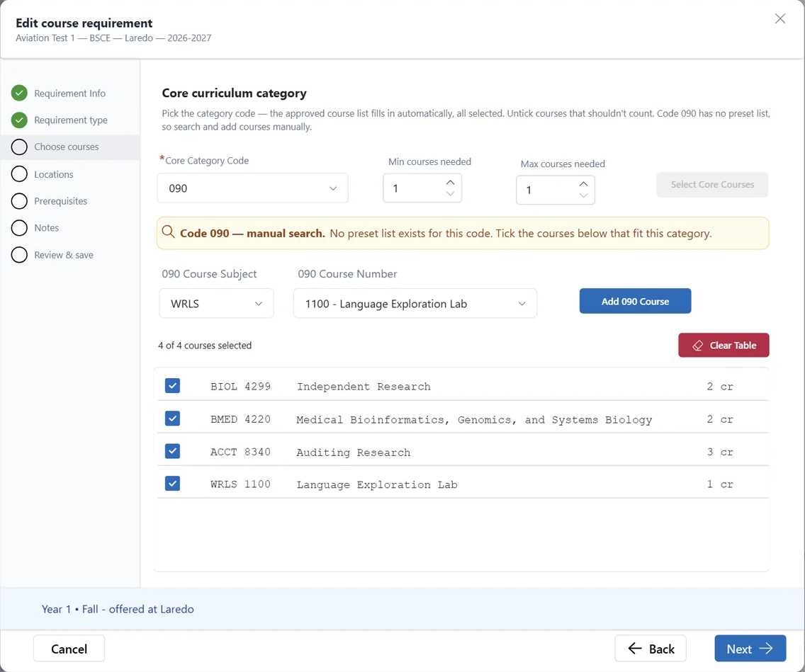The height and width of the screenshot is (672, 805).
Task: Click the step circle beside Notes
Action: click(19, 228)
